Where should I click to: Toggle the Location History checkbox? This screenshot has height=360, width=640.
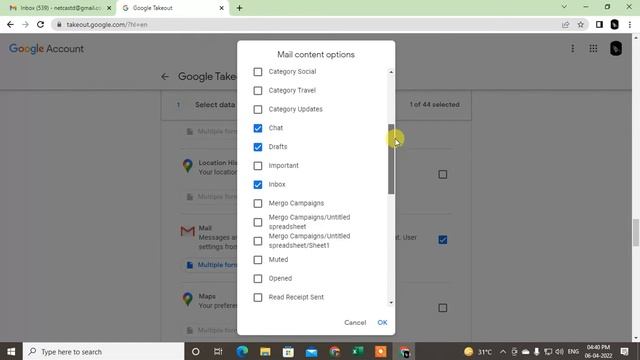(442, 175)
